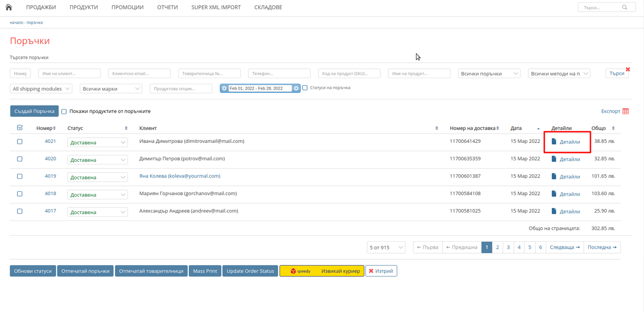Click the magnifier icon in search box
Viewport: 644px width, 312px height.
(x=625, y=7)
